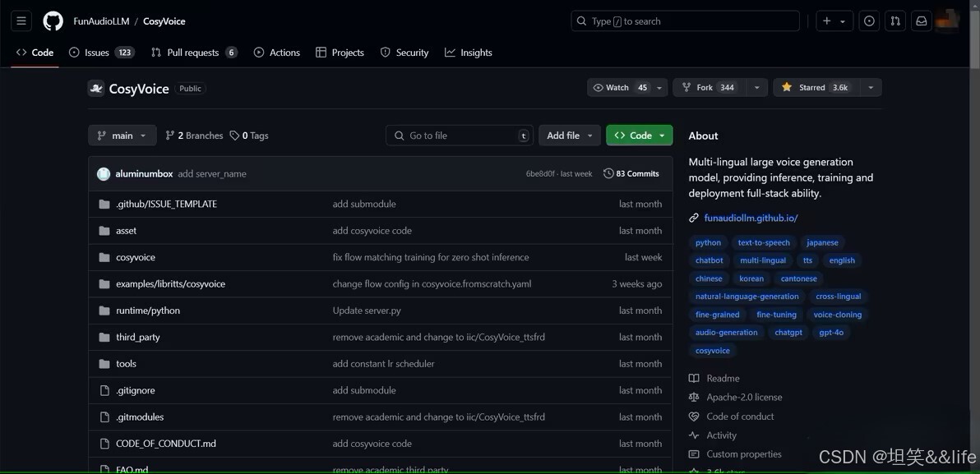Switch to the Pull requests tab
The width and height of the screenshot is (980, 474).
[x=194, y=53]
